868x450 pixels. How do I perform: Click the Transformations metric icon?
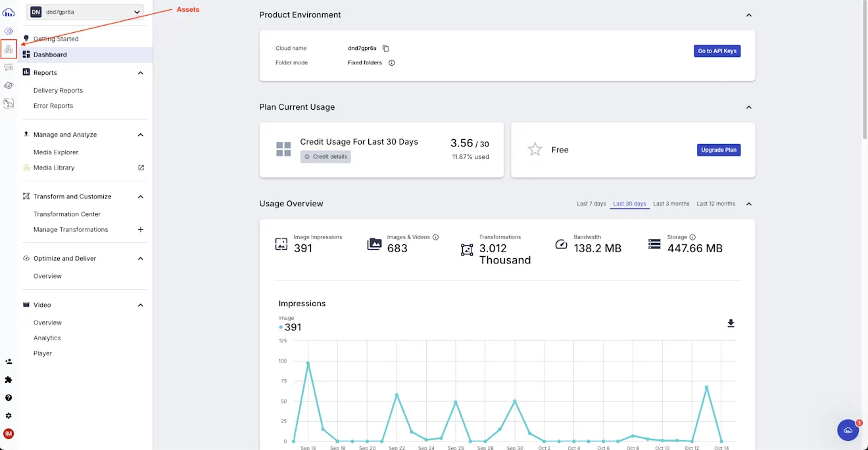pos(467,250)
